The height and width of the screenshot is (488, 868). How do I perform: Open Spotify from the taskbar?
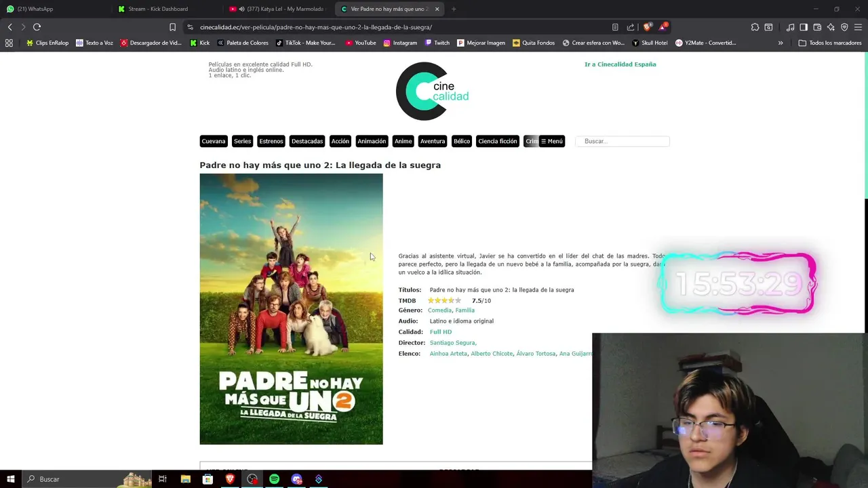pyautogui.click(x=274, y=479)
